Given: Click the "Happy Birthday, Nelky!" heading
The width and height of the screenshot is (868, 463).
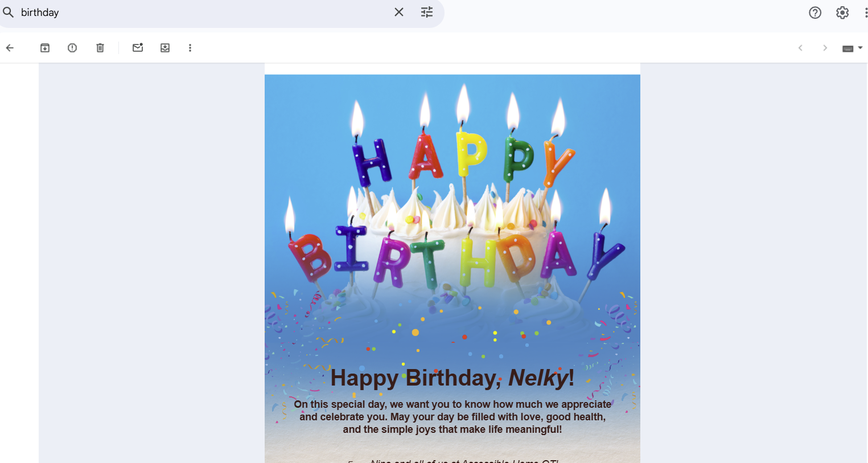Looking at the screenshot, I should pyautogui.click(x=452, y=378).
